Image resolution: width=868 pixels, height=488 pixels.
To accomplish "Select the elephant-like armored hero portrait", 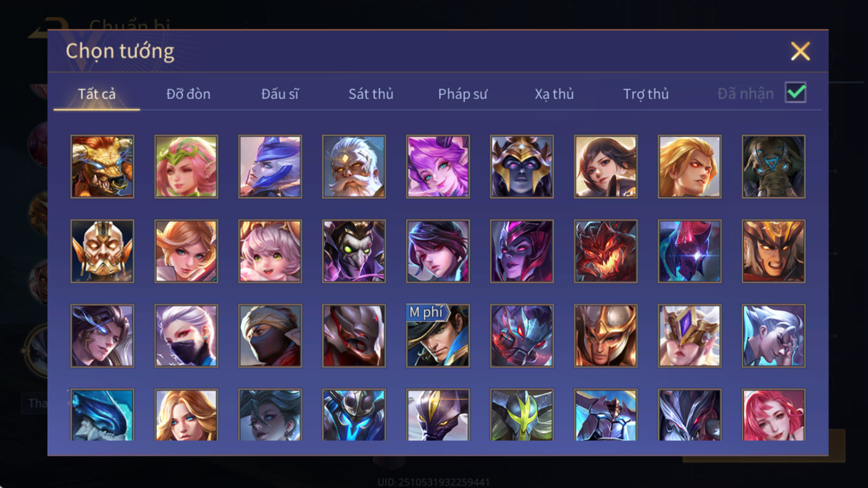I will tap(774, 166).
